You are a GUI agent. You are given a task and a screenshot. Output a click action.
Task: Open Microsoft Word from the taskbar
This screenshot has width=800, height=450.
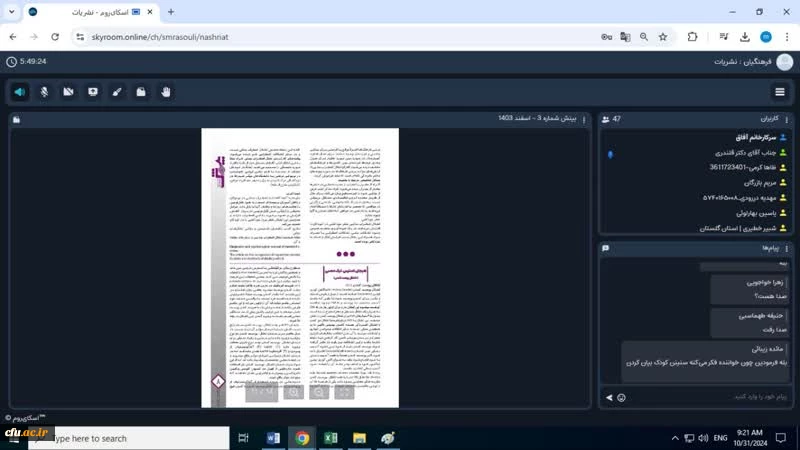(x=273, y=438)
